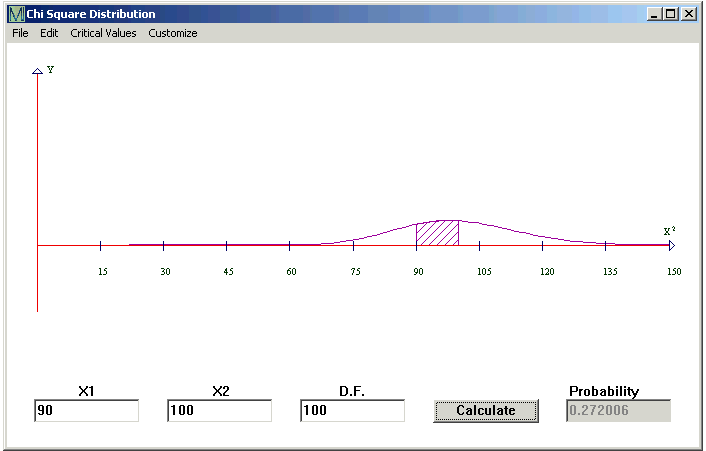This screenshot has width=706, height=451.
Task: Open the File menu
Action: click(20, 33)
